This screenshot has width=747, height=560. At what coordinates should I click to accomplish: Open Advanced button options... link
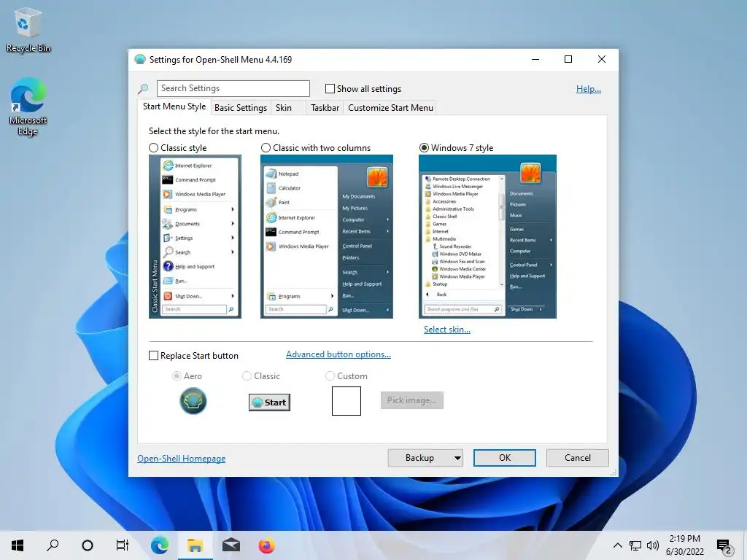pyautogui.click(x=338, y=354)
